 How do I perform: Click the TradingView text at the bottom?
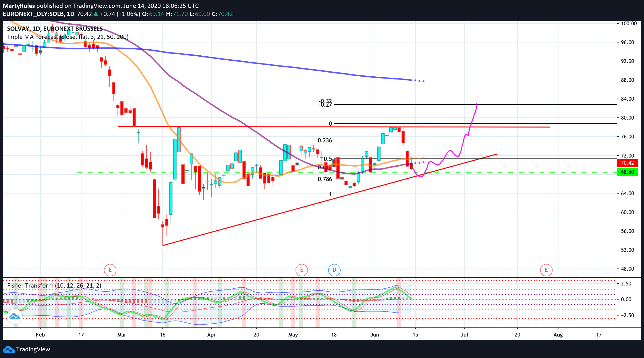(x=33, y=349)
